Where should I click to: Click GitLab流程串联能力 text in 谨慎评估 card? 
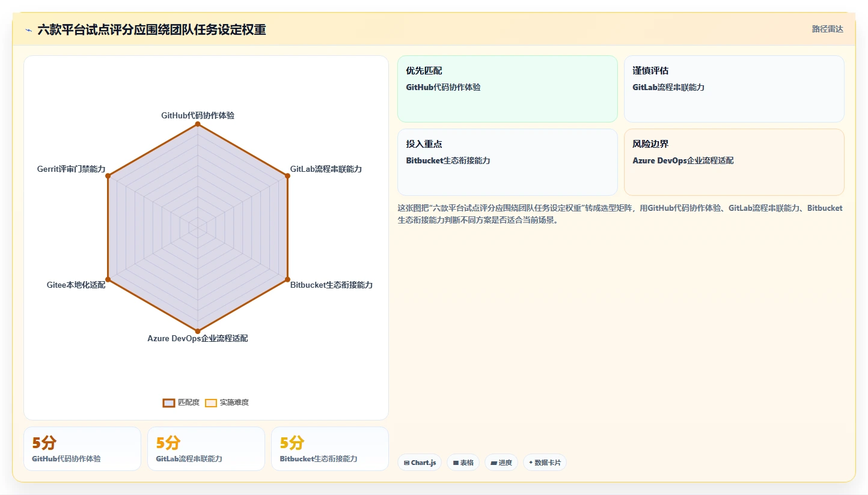(668, 87)
